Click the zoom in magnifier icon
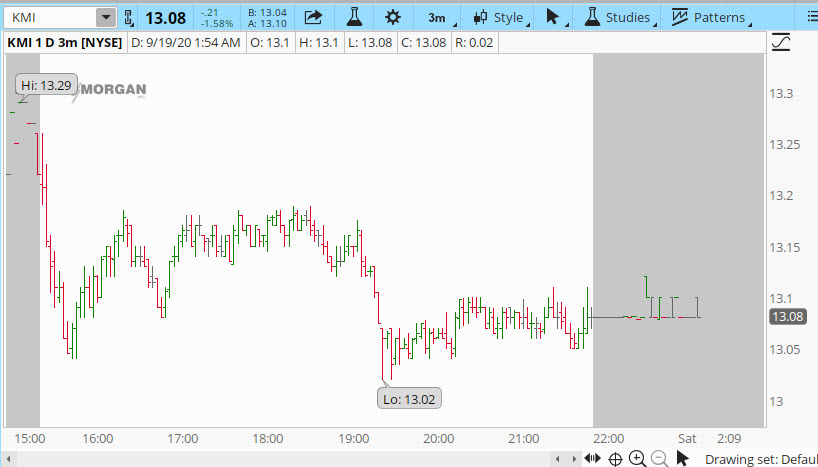The width and height of the screenshot is (818, 467). coord(637,458)
